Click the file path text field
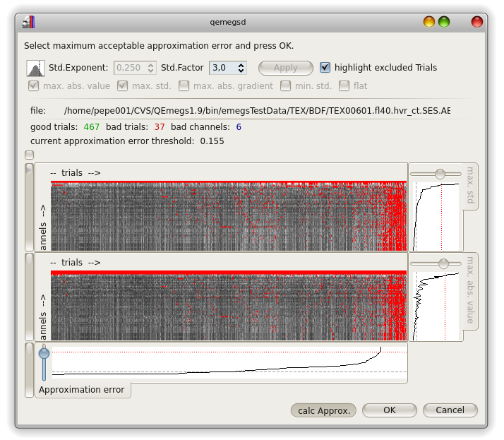This screenshot has width=504, height=440. pyautogui.click(x=257, y=111)
